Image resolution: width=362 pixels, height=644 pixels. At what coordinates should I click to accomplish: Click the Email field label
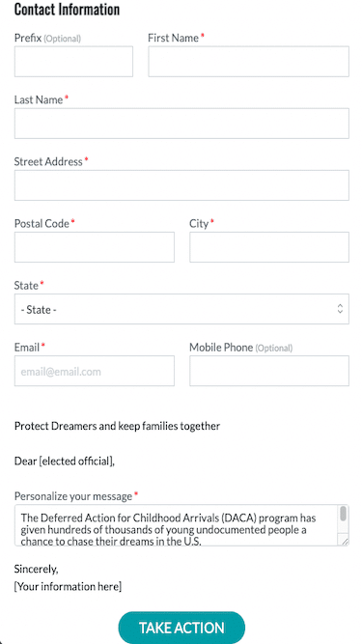pyautogui.click(x=27, y=348)
